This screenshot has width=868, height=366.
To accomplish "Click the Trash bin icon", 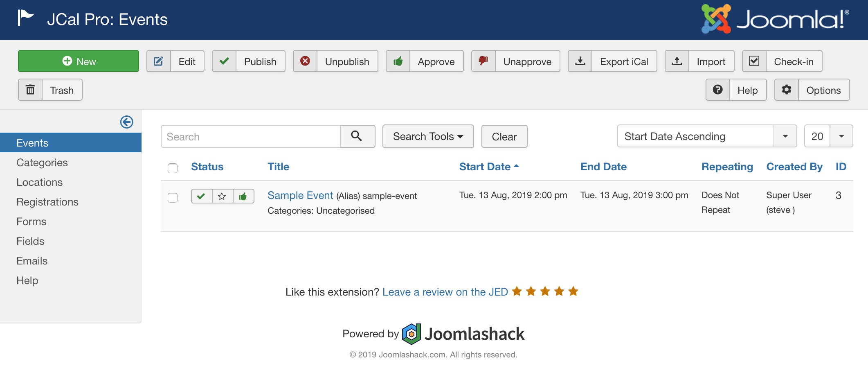I will pyautogui.click(x=30, y=90).
